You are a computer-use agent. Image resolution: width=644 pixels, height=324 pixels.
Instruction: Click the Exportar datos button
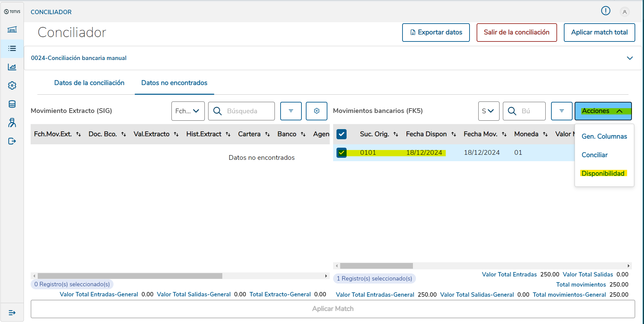click(x=436, y=32)
